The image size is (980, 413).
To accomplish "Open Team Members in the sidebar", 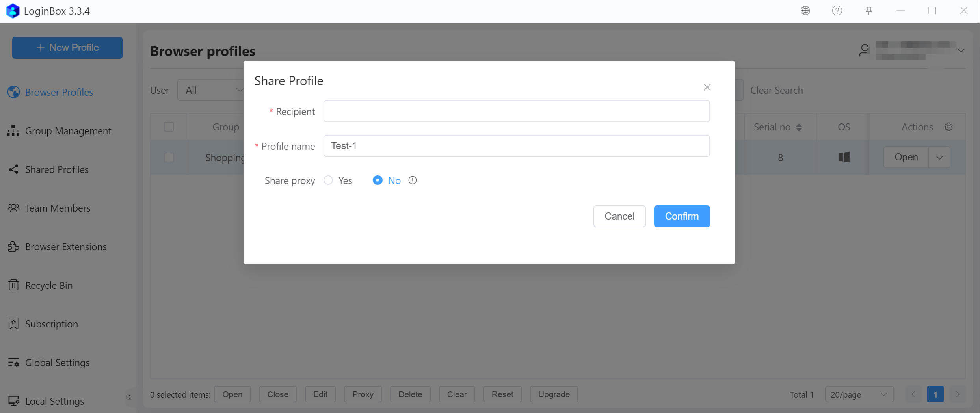I will coord(58,208).
